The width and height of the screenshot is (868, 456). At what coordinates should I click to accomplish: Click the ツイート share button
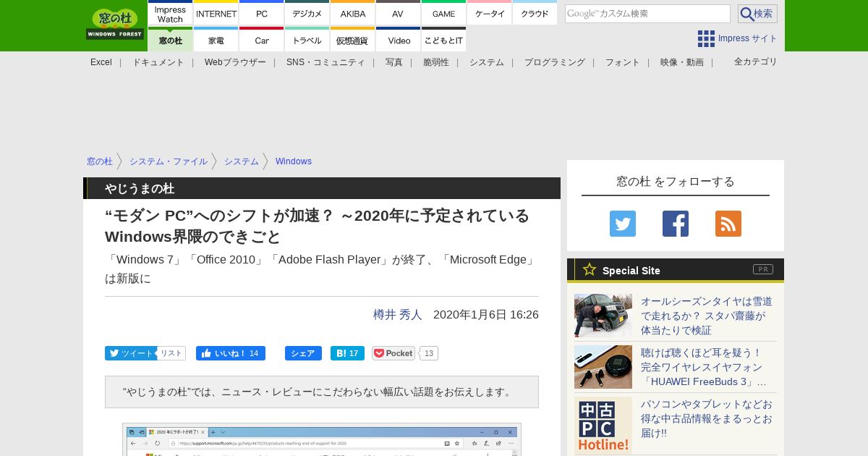click(131, 353)
